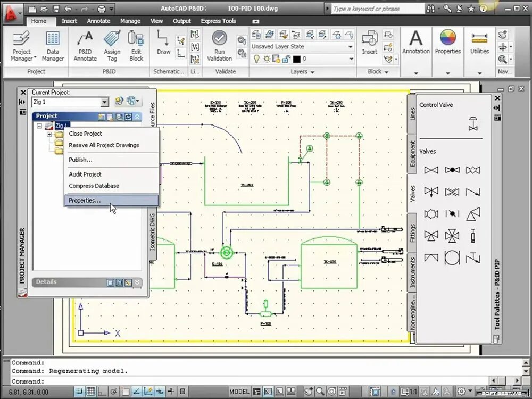This screenshot has width=532, height=399.
Task: Open the Equipment tab of the tool palette
Action: [412, 154]
